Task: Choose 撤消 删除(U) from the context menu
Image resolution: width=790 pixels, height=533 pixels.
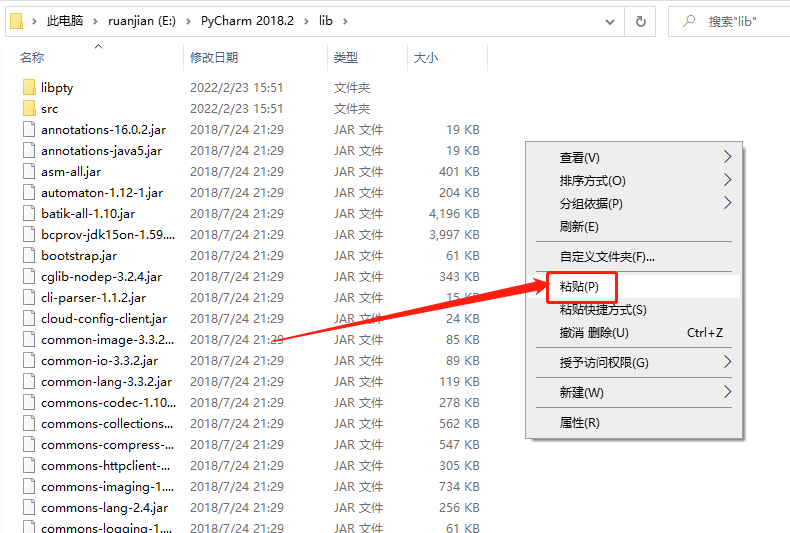Action: (x=634, y=332)
